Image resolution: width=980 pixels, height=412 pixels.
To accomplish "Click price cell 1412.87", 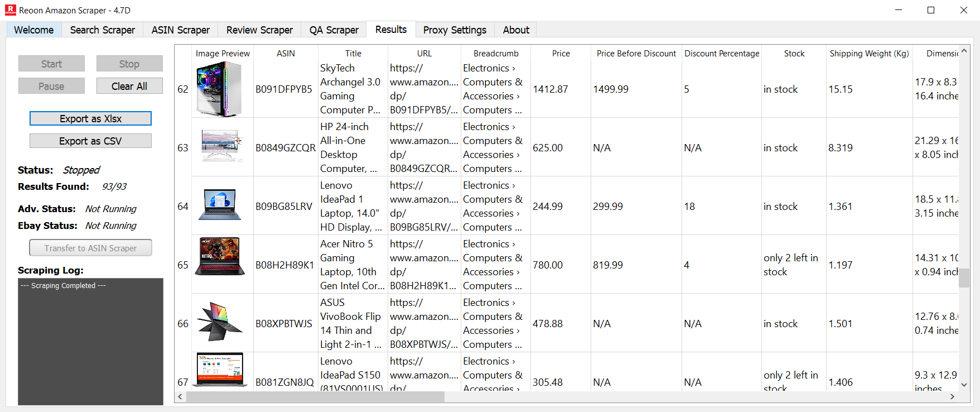I will tap(561, 89).
